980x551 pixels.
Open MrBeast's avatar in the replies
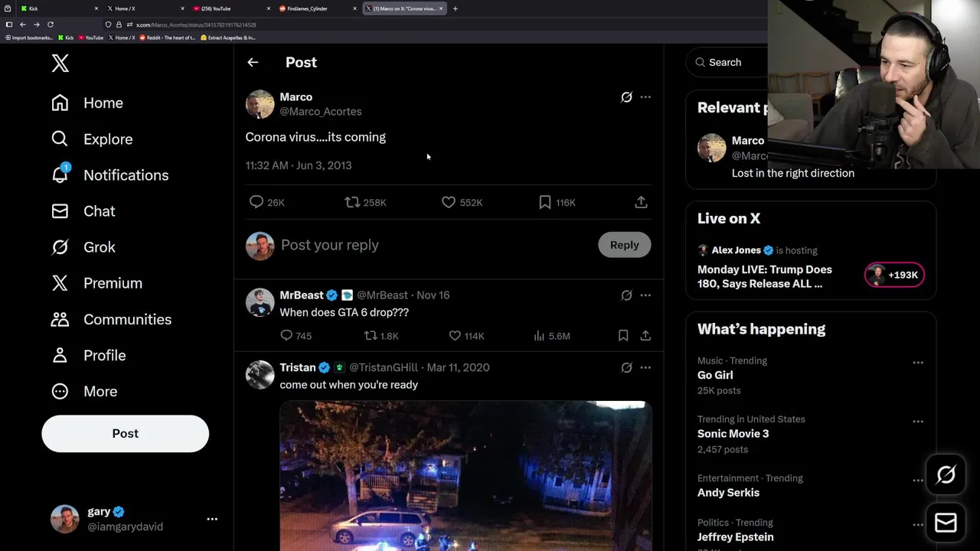tap(260, 302)
